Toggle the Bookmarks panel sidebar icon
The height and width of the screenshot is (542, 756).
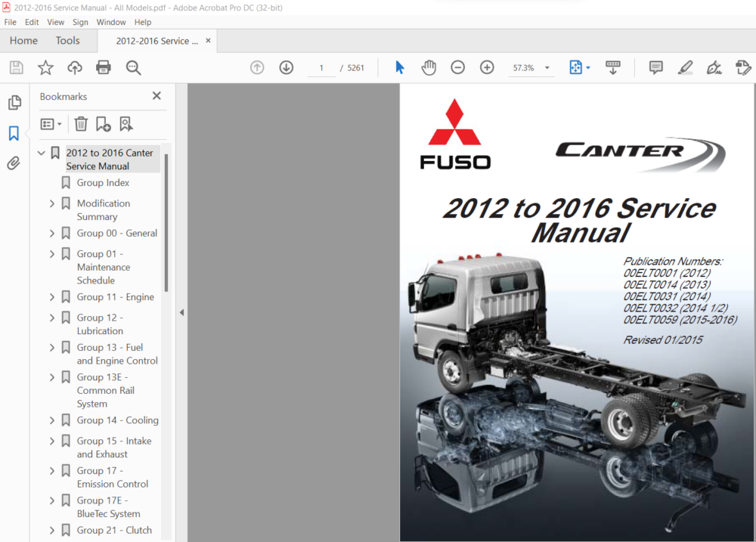pos(14,133)
